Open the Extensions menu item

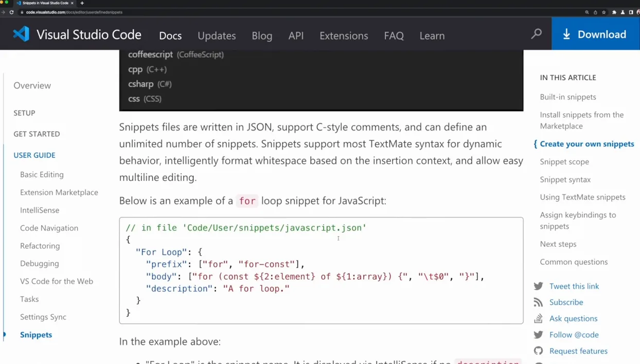tap(344, 35)
